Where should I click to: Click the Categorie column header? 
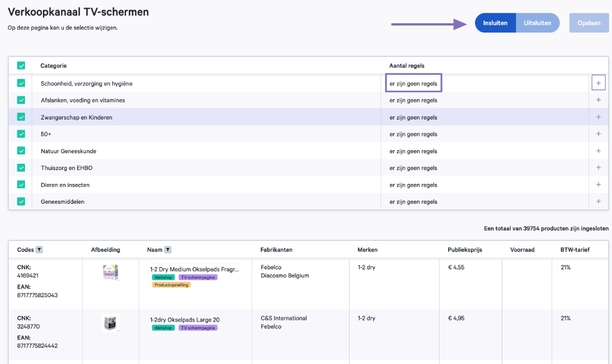53,66
